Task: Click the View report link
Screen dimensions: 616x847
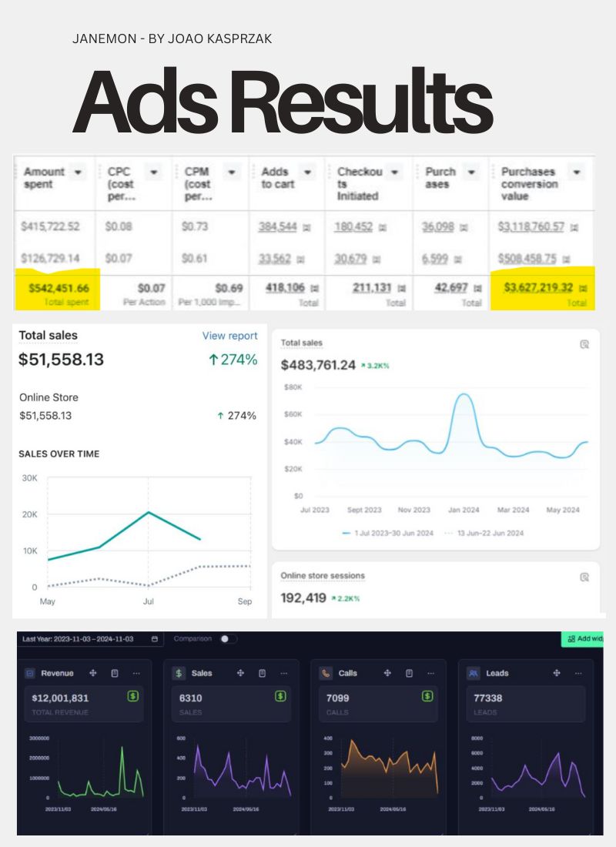Action: tap(229, 336)
